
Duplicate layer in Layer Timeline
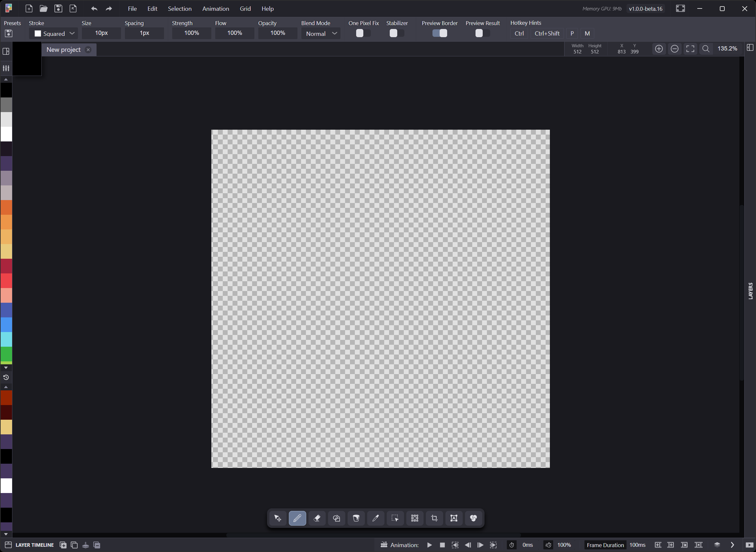[x=74, y=545]
